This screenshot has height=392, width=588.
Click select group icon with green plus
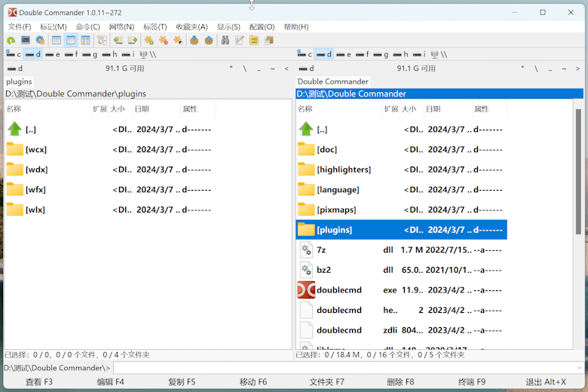149,40
